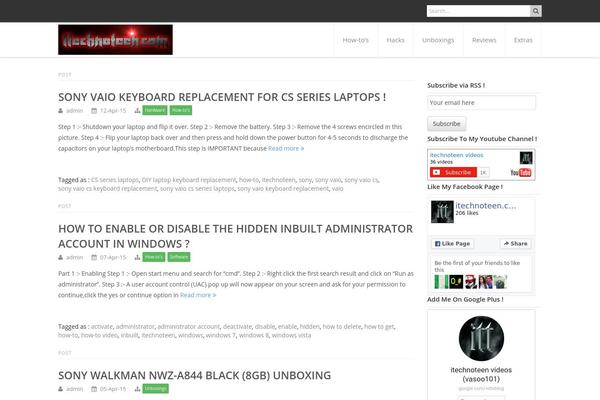Screen dimensions: 600x400
Task: Click admin author link on administrator post
Action: click(74, 257)
